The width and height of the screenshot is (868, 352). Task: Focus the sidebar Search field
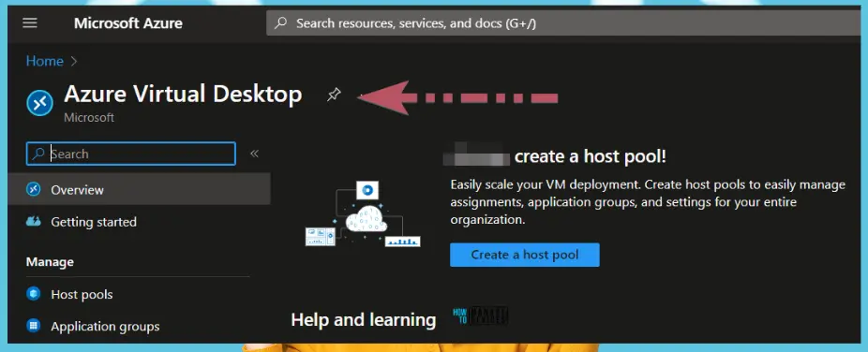(x=130, y=154)
